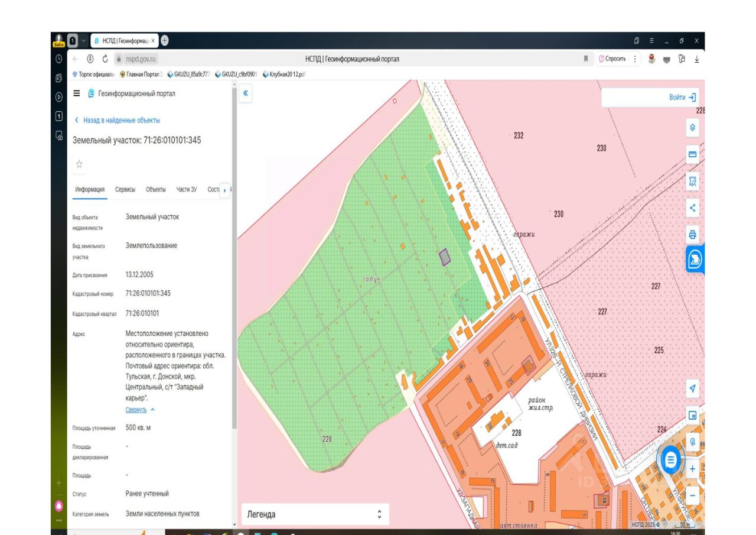Viewport: 756px width, 535px height.
Task: Select the date 13.12.2005 value
Action: pyautogui.click(x=139, y=275)
